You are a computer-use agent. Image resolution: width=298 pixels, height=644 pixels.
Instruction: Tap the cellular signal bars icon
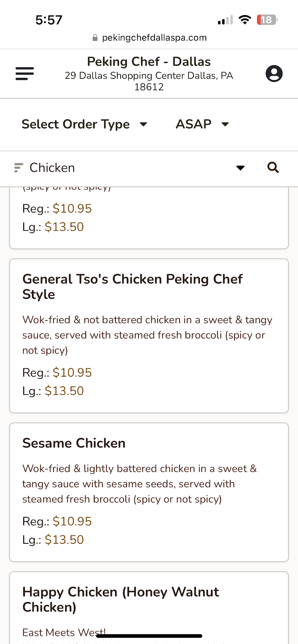pos(225,20)
